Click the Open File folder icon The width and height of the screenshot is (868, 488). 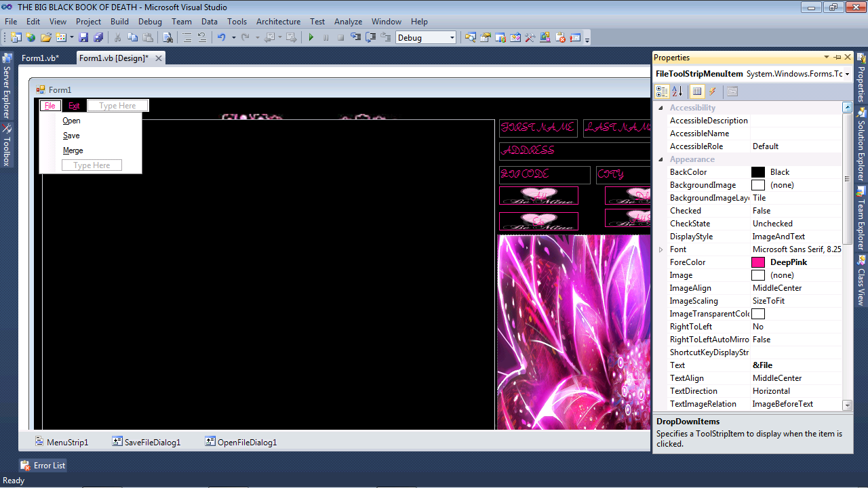46,38
